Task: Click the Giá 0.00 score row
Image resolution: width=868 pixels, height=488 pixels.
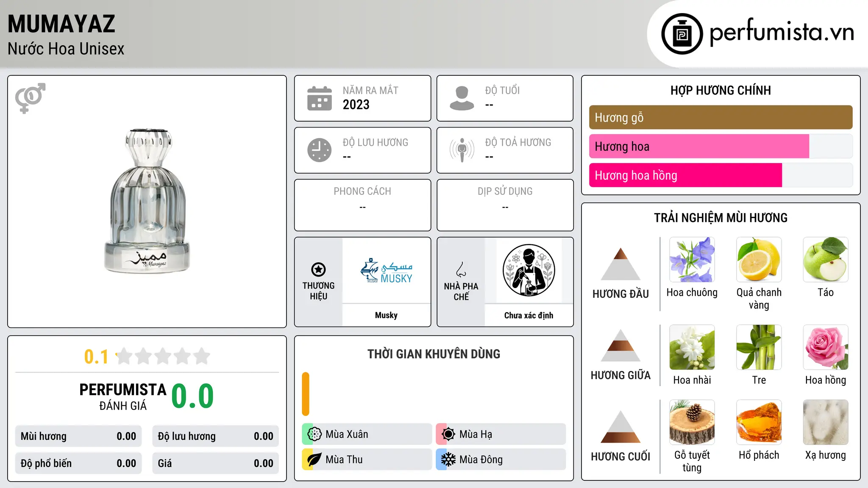Action: 215,463
